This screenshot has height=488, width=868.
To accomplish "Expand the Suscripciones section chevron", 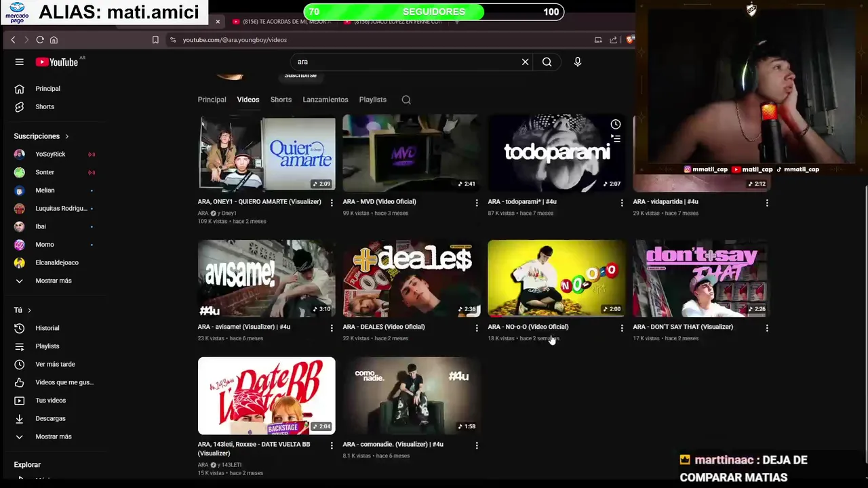I will pos(66,136).
